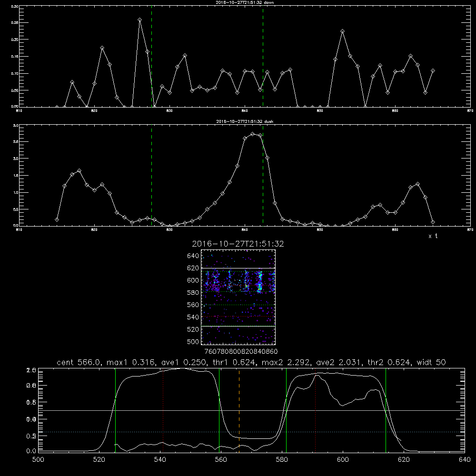Select the heatmap title '2016-10-27T21:51:32'
The image size is (476, 476).
pyautogui.click(x=238, y=244)
